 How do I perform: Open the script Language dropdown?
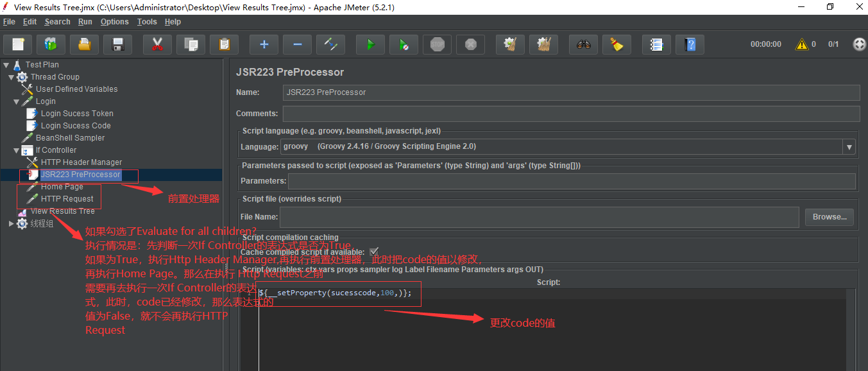(x=849, y=147)
